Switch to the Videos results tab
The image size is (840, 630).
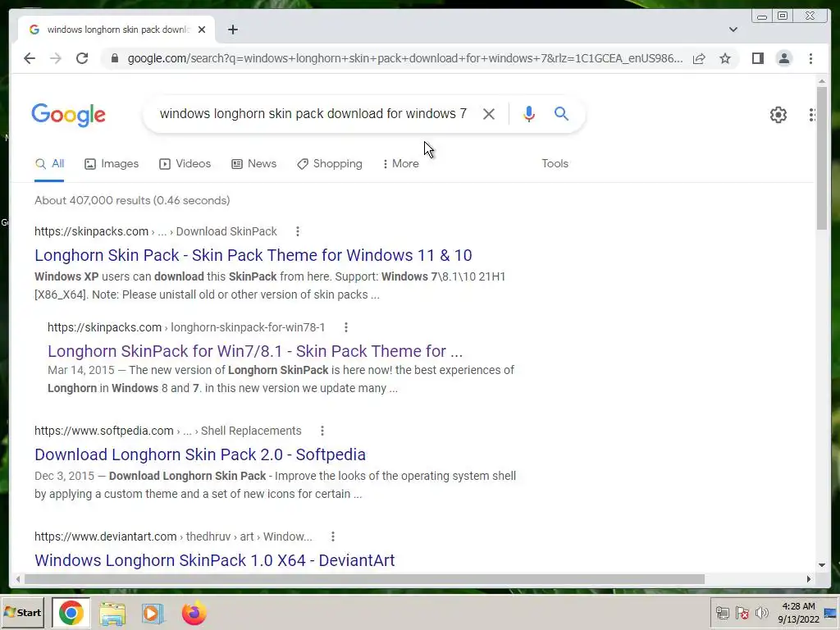[x=185, y=164]
